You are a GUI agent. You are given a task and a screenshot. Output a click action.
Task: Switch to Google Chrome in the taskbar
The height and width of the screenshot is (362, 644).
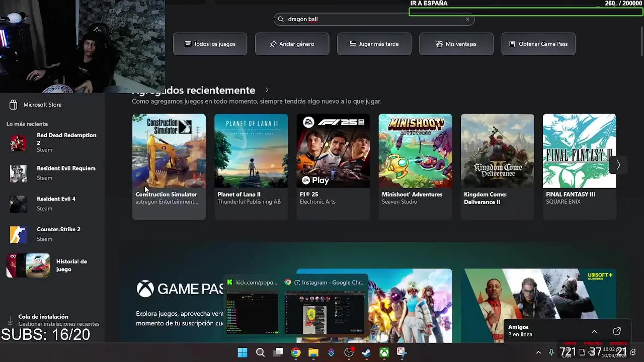click(x=296, y=352)
